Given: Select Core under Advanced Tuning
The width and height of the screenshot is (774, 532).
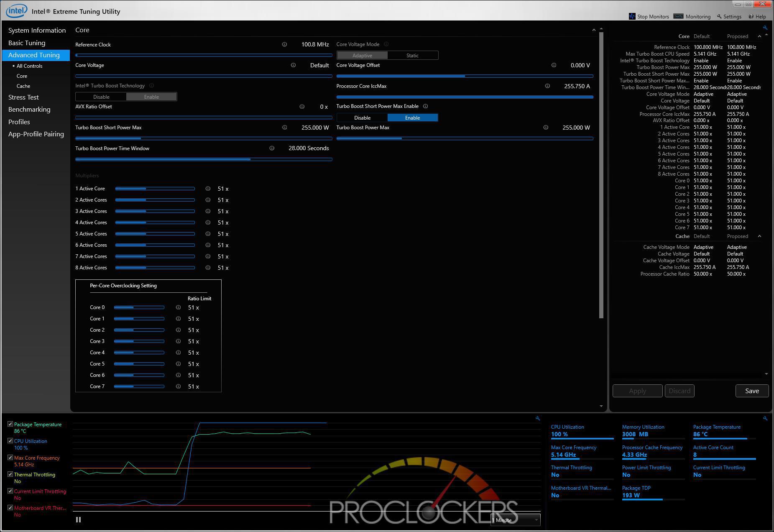Looking at the screenshot, I should click(x=22, y=76).
